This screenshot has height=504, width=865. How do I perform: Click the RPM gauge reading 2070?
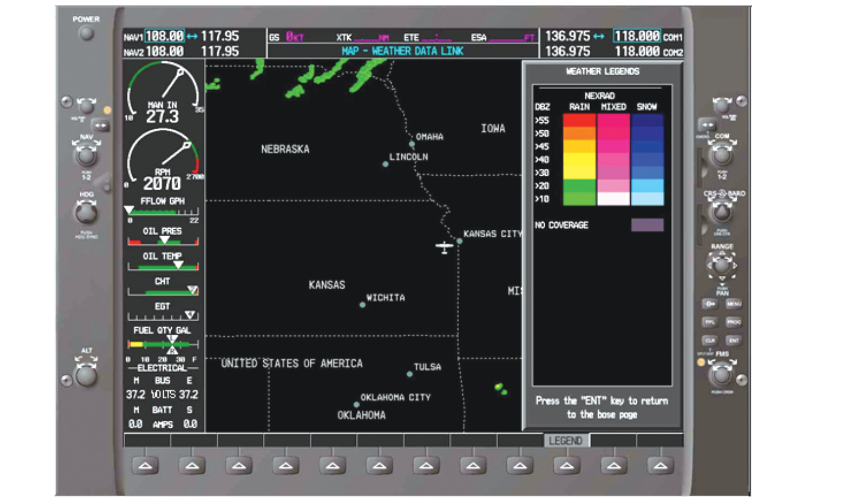(x=162, y=184)
